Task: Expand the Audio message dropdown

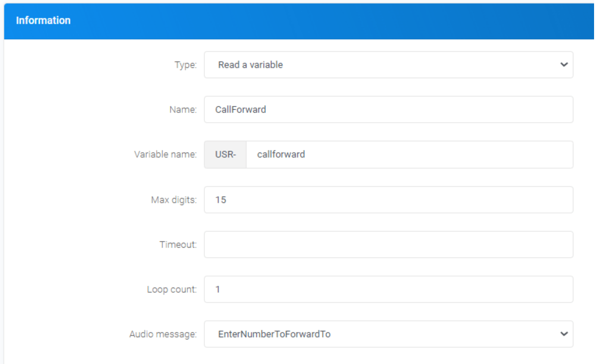Action: tap(388, 335)
